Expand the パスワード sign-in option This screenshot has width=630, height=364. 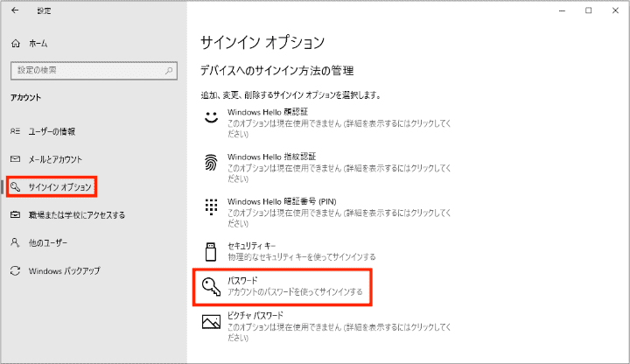pos(283,287)
